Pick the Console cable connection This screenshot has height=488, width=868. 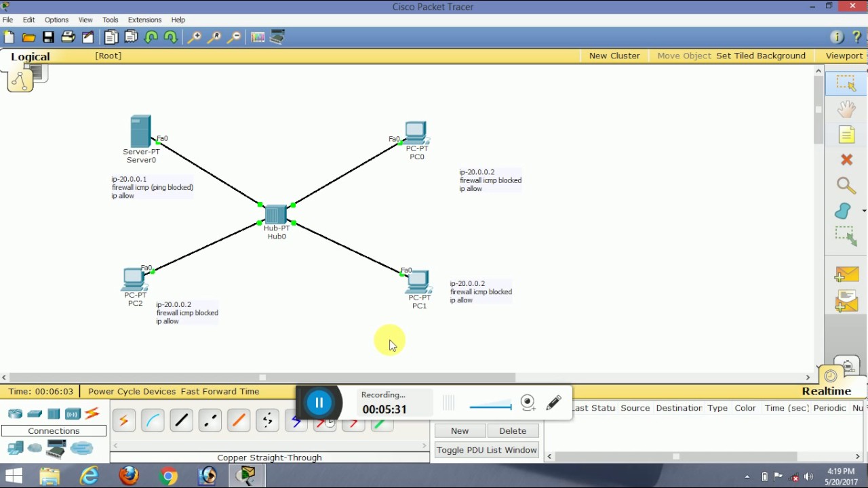point(153,421)
